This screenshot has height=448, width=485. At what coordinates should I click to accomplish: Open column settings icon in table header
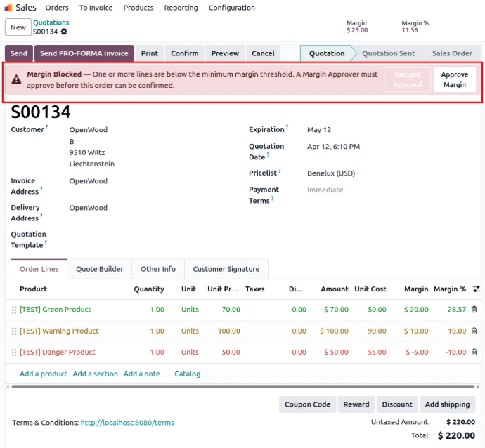point(476,289)
